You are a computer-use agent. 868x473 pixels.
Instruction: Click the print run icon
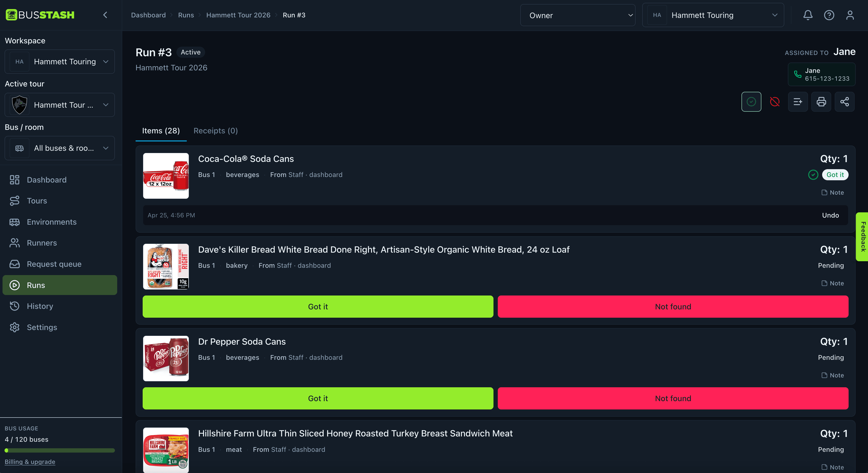821,101
